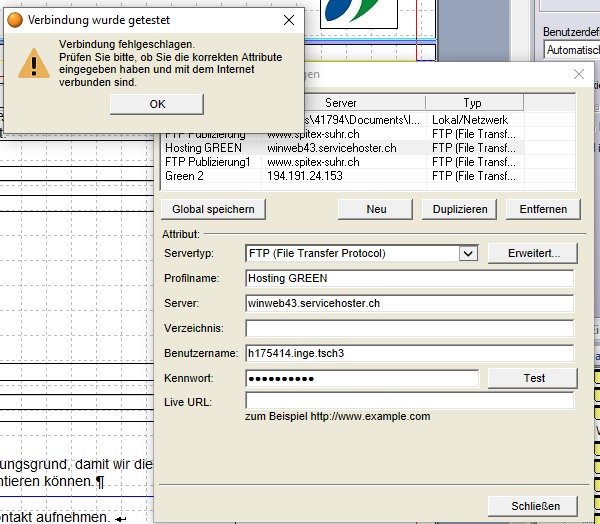
Task: Click into the Verzeichnis input field
Action: [409, 328]
